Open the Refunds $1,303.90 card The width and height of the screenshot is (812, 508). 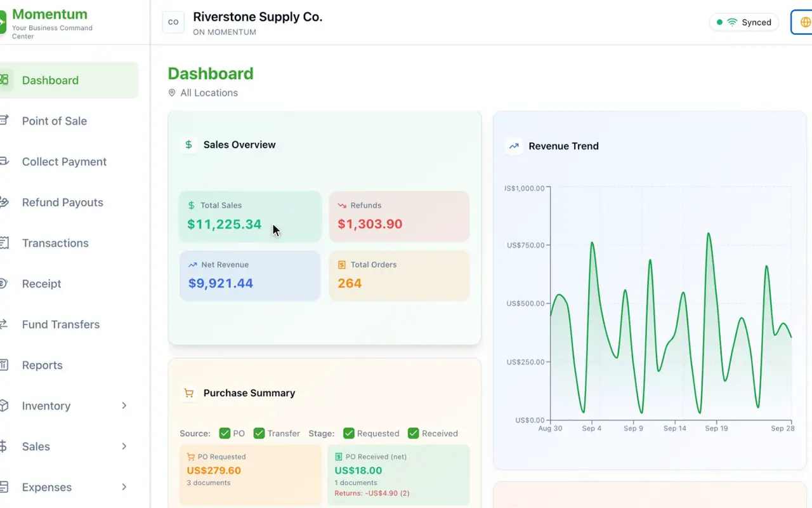point(399,217)
